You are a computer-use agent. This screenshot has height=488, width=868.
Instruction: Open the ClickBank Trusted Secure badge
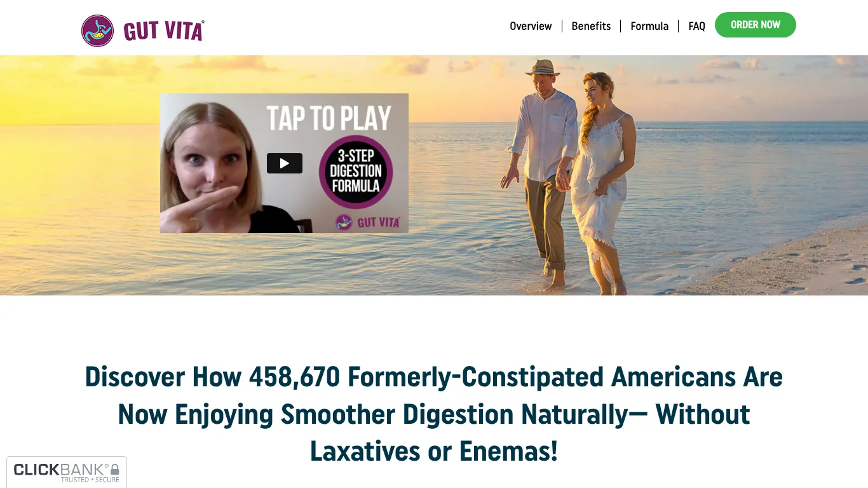(67, 472)
